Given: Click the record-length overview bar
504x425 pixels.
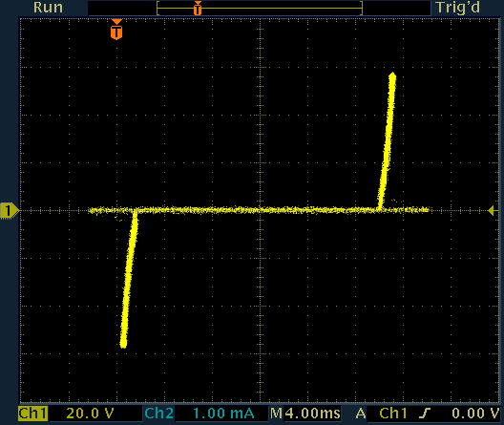Looking at the screenshot, I should [x=260, y=9].
